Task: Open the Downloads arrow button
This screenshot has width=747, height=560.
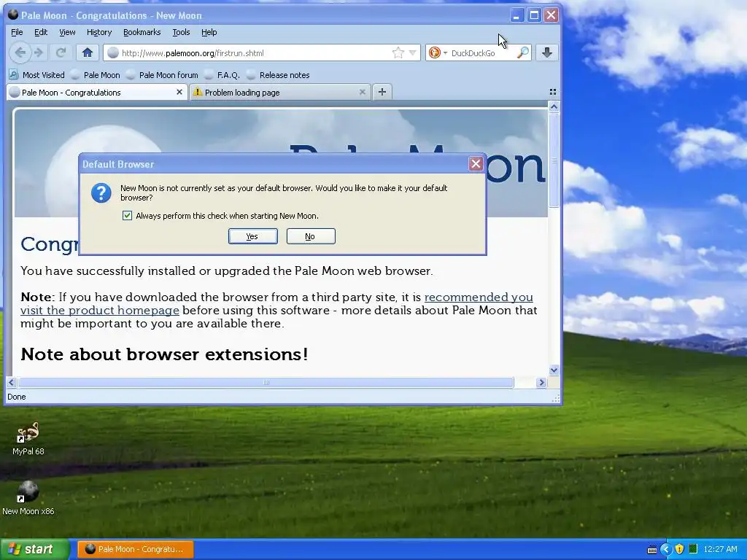Action: tap(547, 52)
